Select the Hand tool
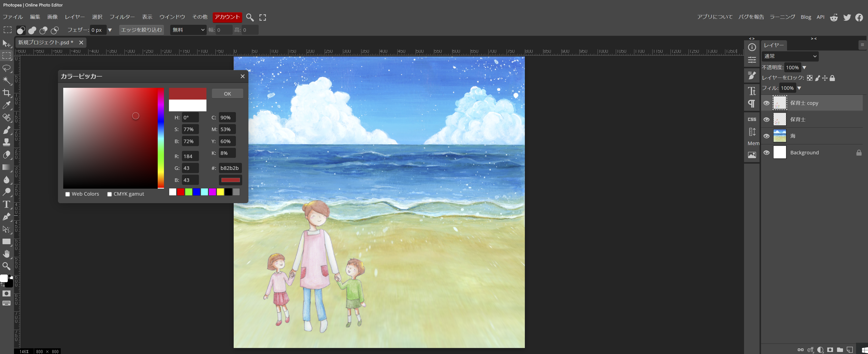Viewport: 868px width, 354px height. (6, 254)
